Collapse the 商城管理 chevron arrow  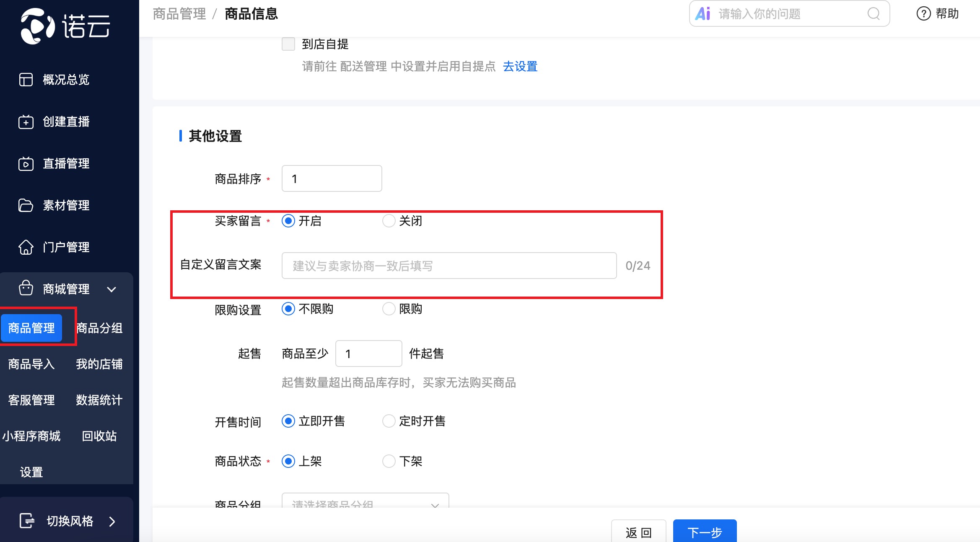[x=111, y=289]
